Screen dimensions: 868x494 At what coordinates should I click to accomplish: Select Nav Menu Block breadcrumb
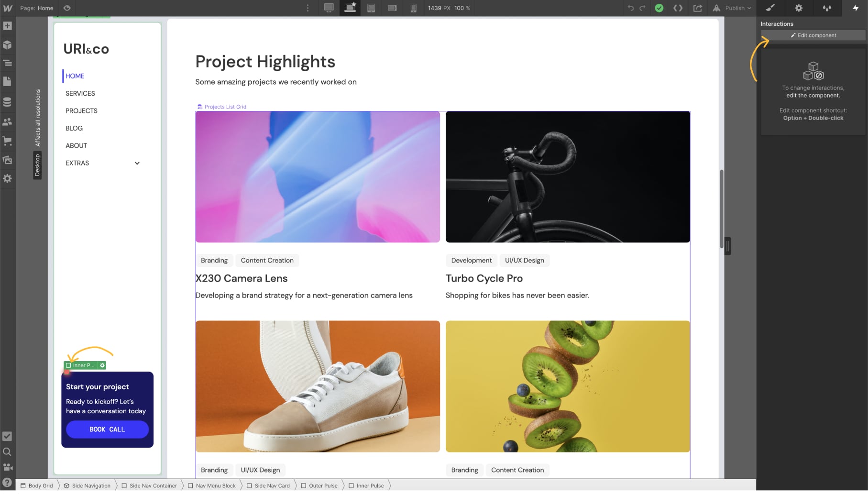[212, 486]
